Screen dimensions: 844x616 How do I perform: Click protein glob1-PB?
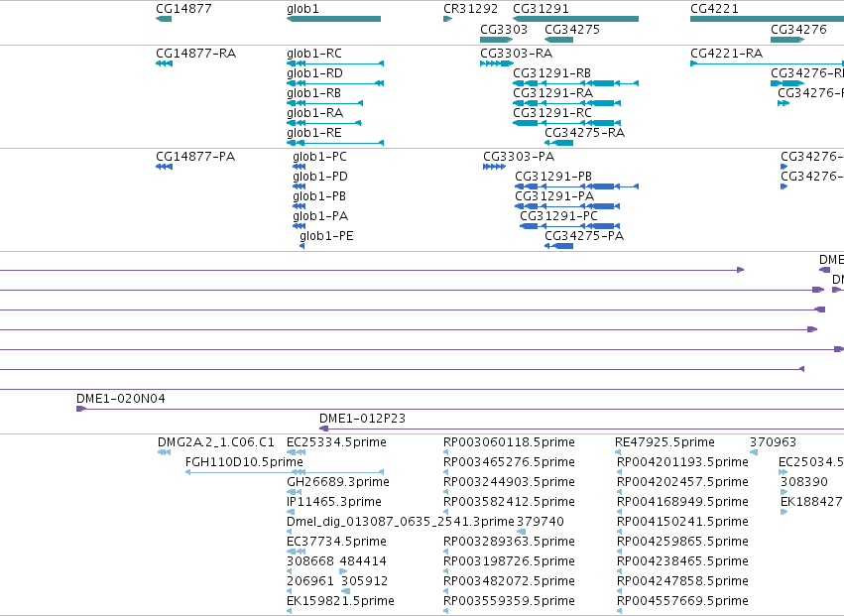pos(319,196)
